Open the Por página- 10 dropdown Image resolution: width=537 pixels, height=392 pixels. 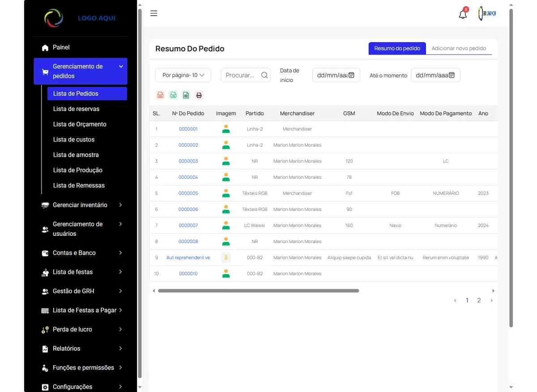(183, 75)
